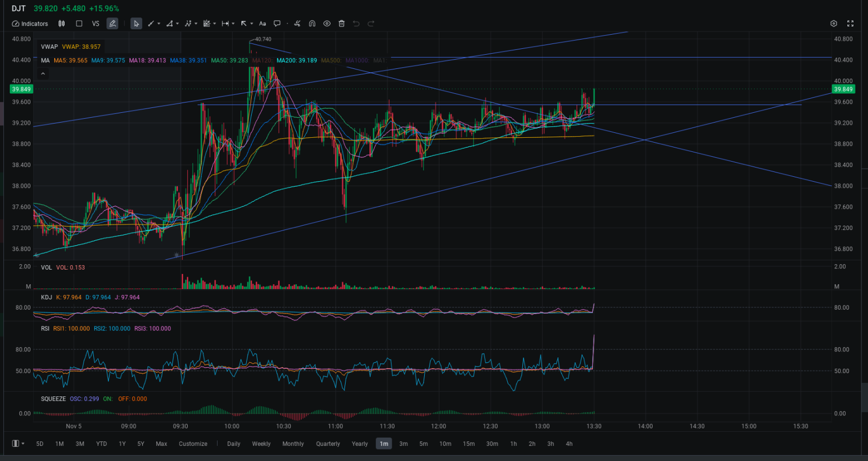
Task: Collapse the MA indicator legend chevron
Action: click(x=43, y=74)
